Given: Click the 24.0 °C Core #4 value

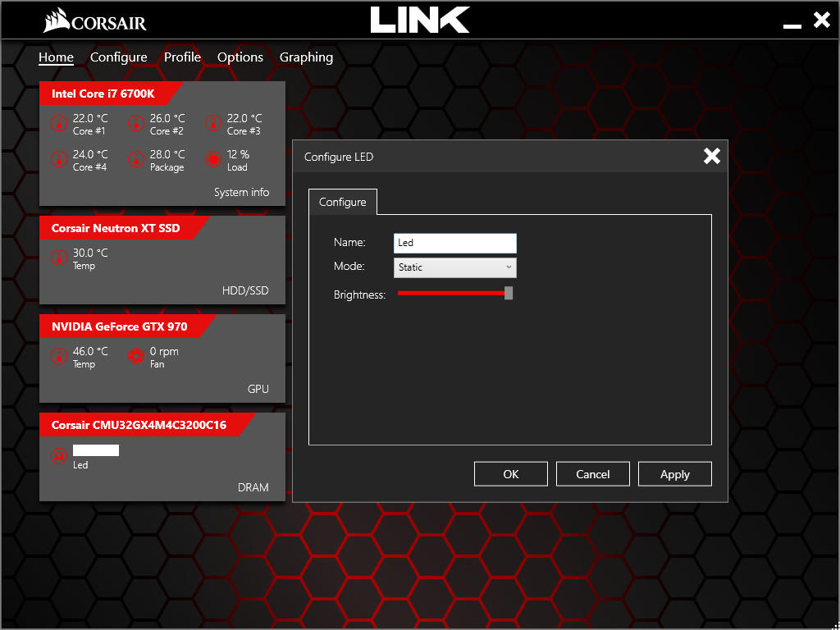Looking at the screenshot, I should click(x=90, y=155).
